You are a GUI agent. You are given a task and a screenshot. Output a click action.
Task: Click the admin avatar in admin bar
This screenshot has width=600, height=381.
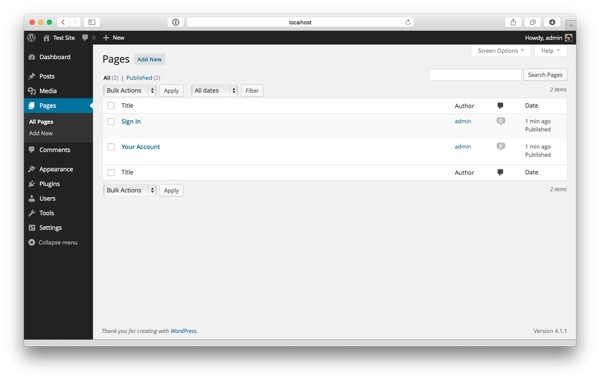pyautogui.click(x=569, y=37)
